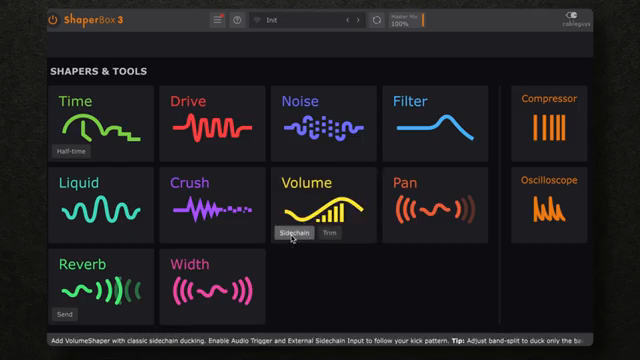Choose the Half-time preset button
Image resolution: width=640 pixels, height=360 pixels.
[x=71, y=151]
